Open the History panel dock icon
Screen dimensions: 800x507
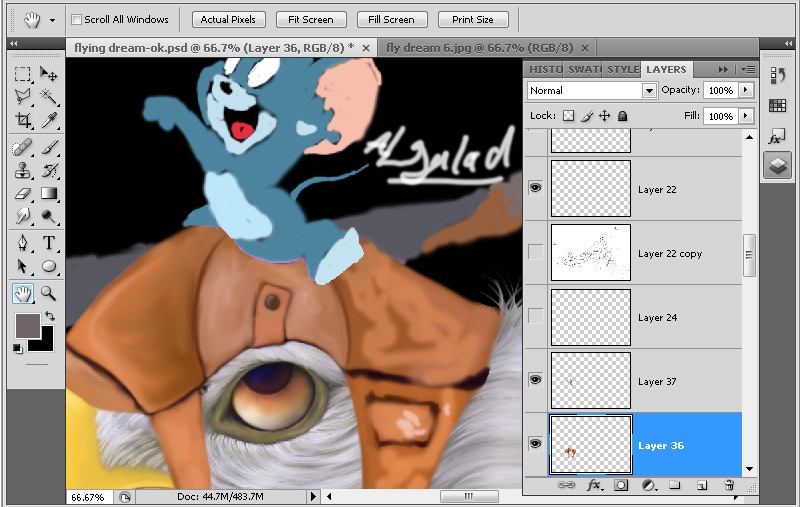tap(778, 77)
